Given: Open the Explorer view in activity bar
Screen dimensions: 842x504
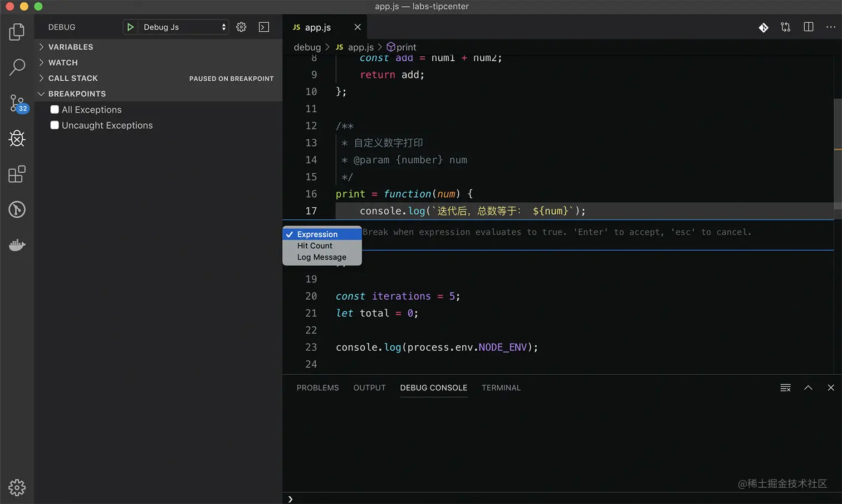Looking at the screenshot, I should 17,32.
